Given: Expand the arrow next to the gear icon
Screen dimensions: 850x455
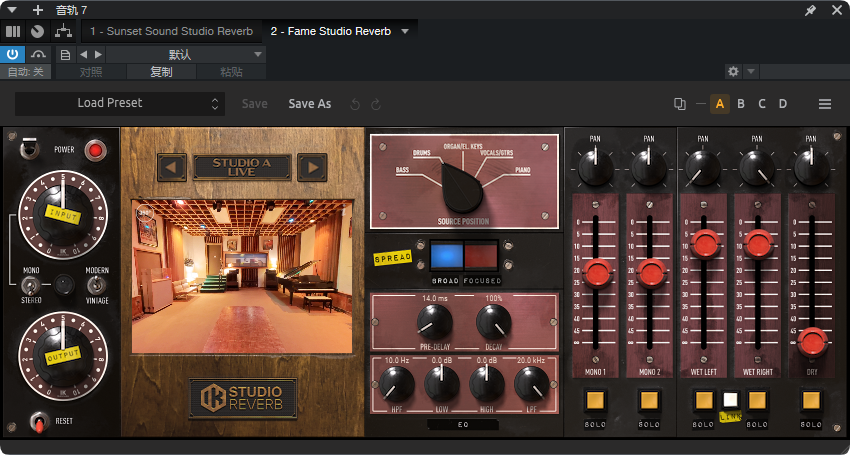Looking at the screenshot, I should click(x=751, y=72).
